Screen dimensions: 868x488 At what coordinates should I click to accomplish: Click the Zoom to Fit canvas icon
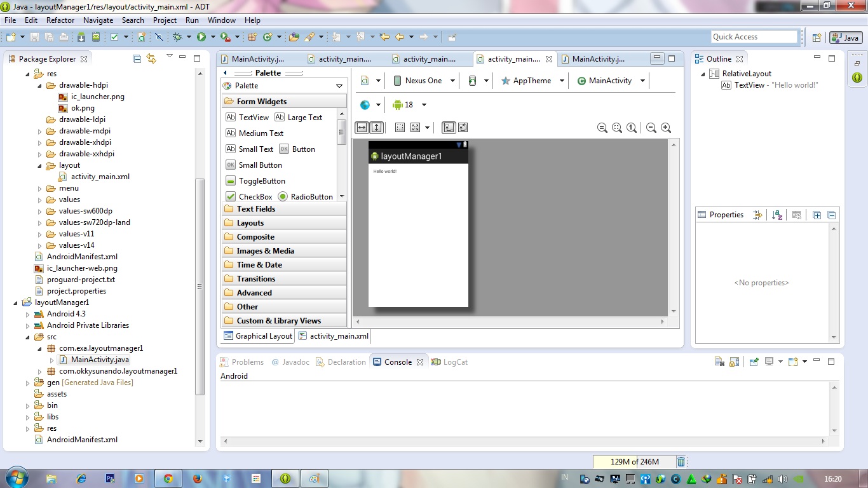click(617, 128)
